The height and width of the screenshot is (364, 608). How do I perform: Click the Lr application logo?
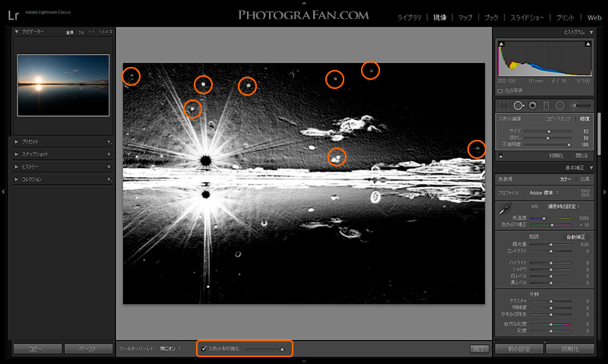pos(13,15)
